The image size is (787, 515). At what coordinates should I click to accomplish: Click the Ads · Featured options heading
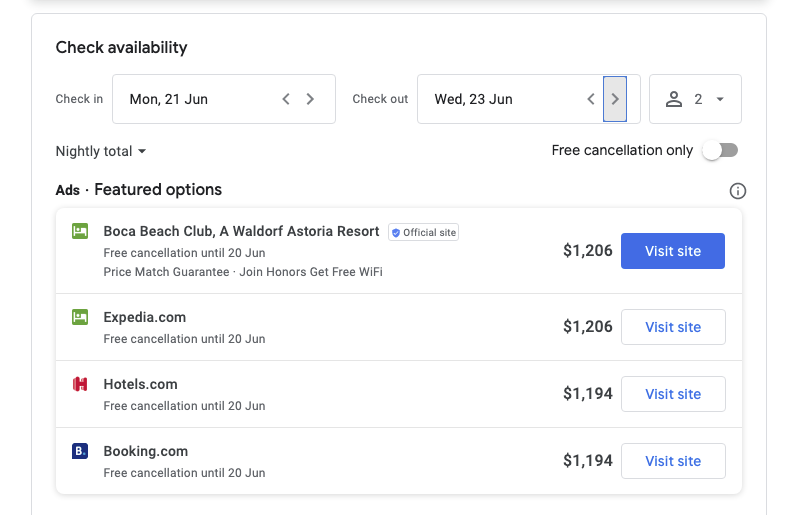coord(139,190)
